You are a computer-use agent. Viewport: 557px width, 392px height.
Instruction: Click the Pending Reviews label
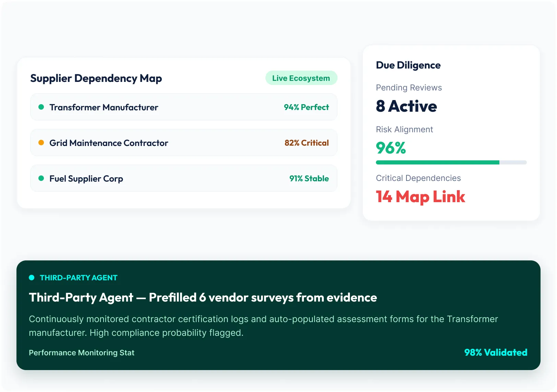[409, 88]
